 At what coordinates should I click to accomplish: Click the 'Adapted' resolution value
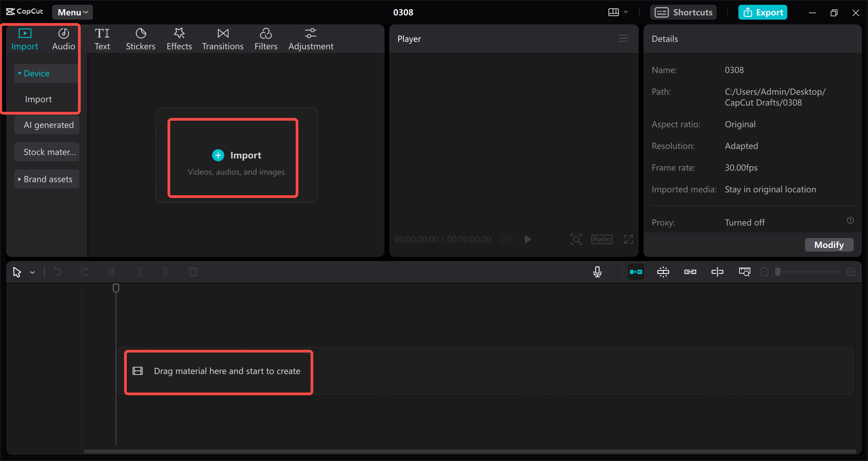(x=741, y=146)
